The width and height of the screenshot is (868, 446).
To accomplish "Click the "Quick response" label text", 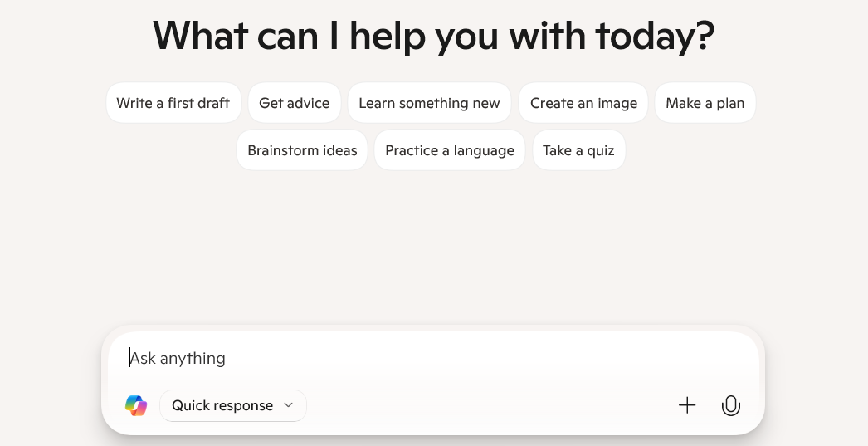I will [222, 405].
